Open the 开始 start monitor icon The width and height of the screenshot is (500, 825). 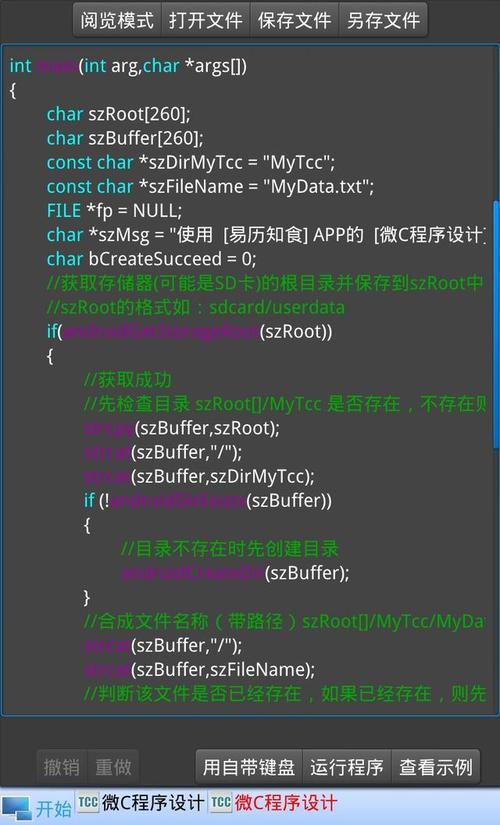pyautogui.click(x=16, y=808)
